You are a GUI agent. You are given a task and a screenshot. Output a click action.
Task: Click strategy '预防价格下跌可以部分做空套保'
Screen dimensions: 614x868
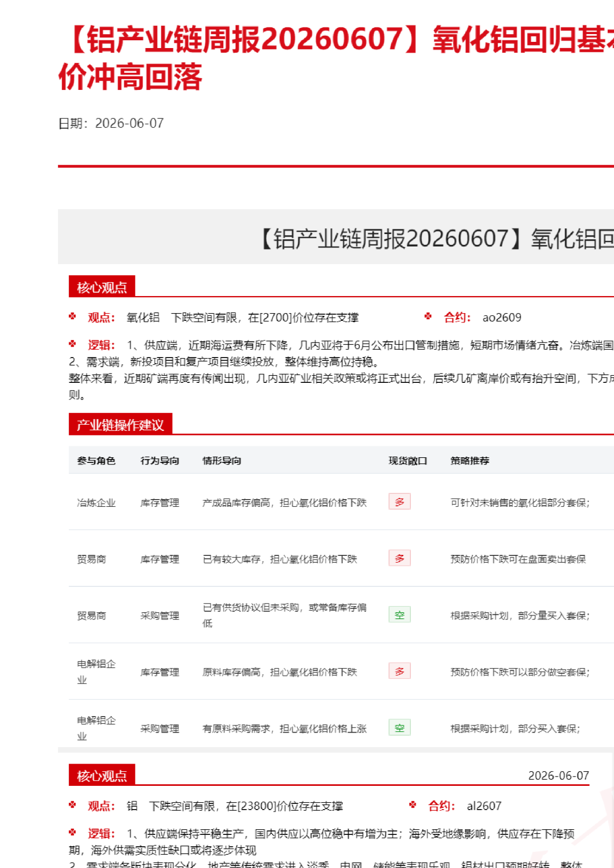click(520, 672)
